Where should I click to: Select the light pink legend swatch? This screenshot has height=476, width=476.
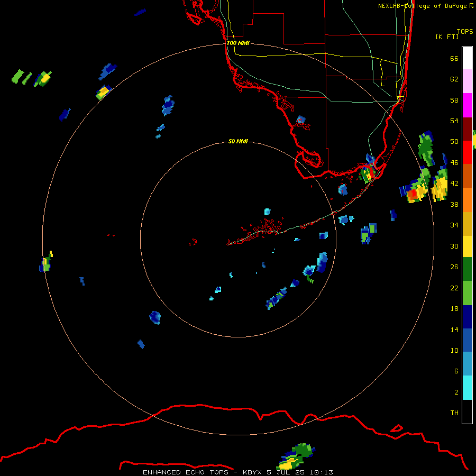467,81
